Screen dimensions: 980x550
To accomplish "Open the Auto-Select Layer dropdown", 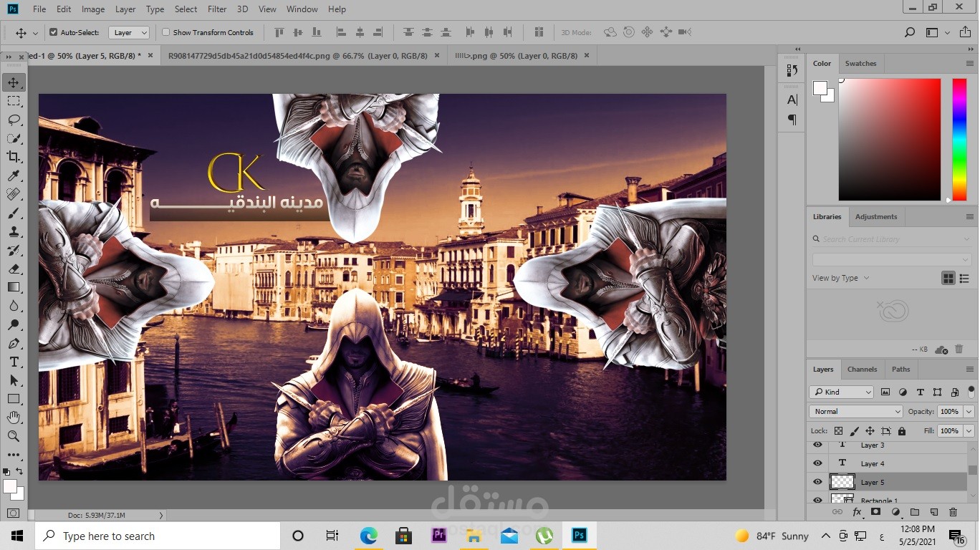I will 129,32.
